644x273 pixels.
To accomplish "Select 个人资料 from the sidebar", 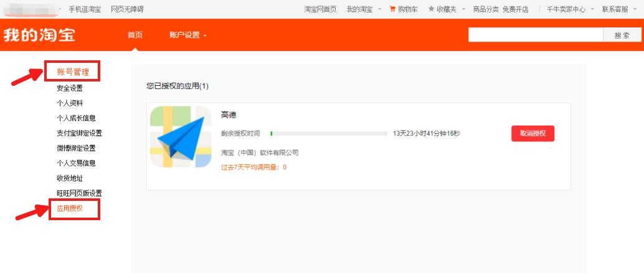I will coord(70,103).
